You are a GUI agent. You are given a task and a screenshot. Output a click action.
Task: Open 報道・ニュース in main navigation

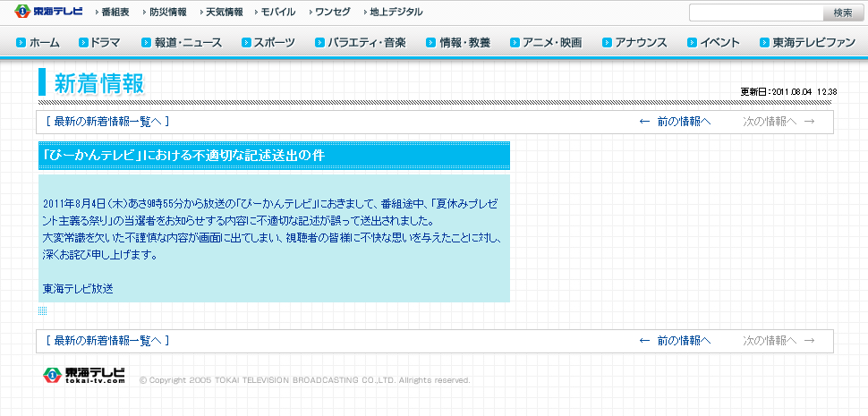pyautogui.click(x=188, y=42)
